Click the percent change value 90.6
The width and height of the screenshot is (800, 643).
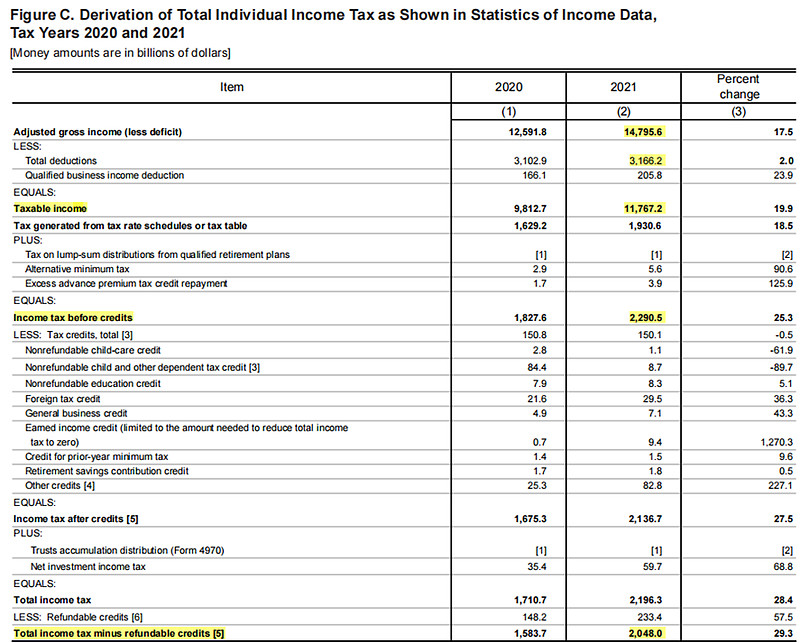783,269
